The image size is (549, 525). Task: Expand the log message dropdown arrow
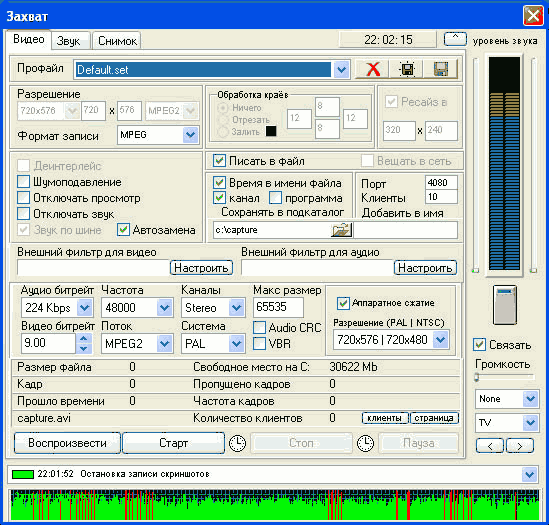click(x=529, y=475)
